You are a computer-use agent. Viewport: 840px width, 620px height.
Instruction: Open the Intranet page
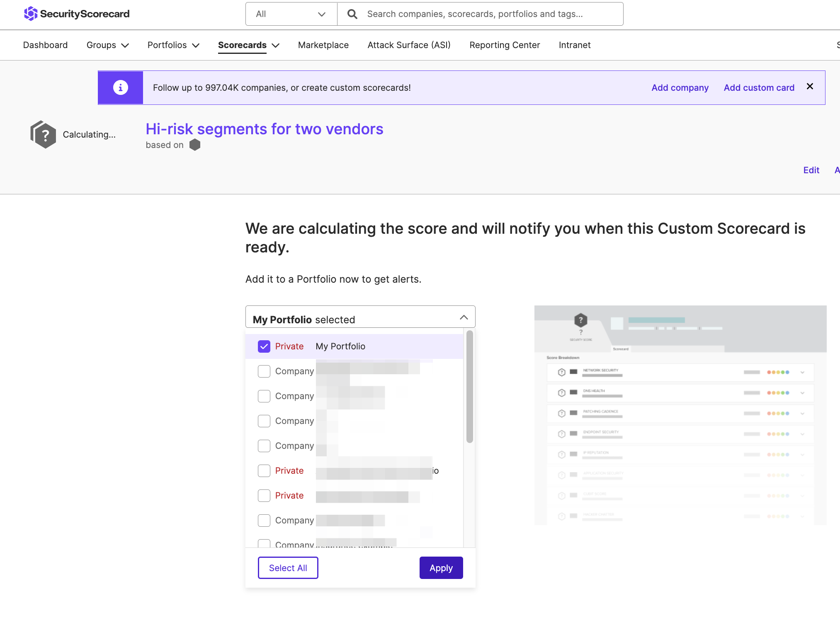(x=575, y=45)
